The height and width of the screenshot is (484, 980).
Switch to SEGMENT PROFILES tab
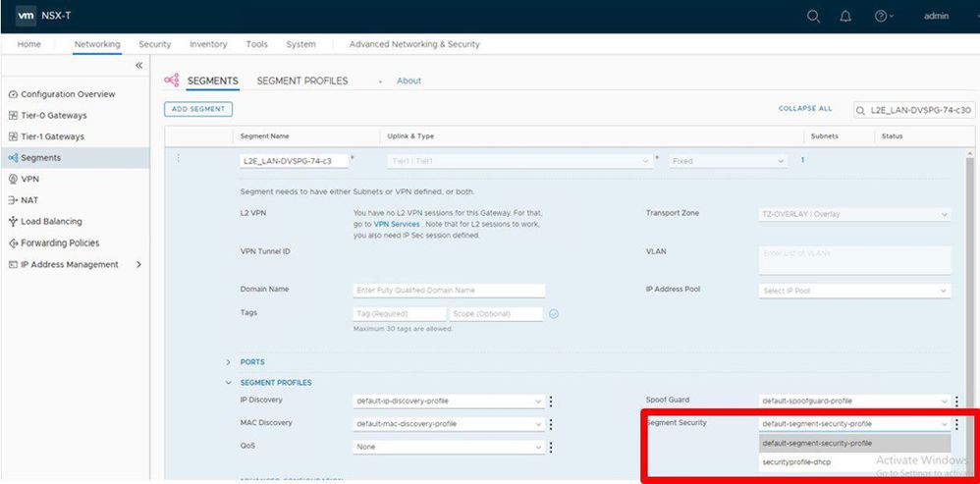click(302, 81)
